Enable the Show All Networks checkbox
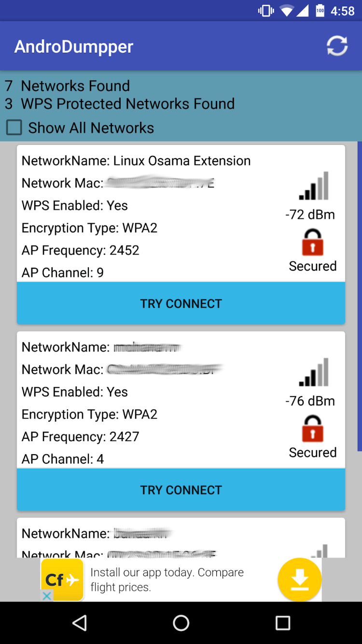Viewport: 362px width, 644px height. click(14, 128)
